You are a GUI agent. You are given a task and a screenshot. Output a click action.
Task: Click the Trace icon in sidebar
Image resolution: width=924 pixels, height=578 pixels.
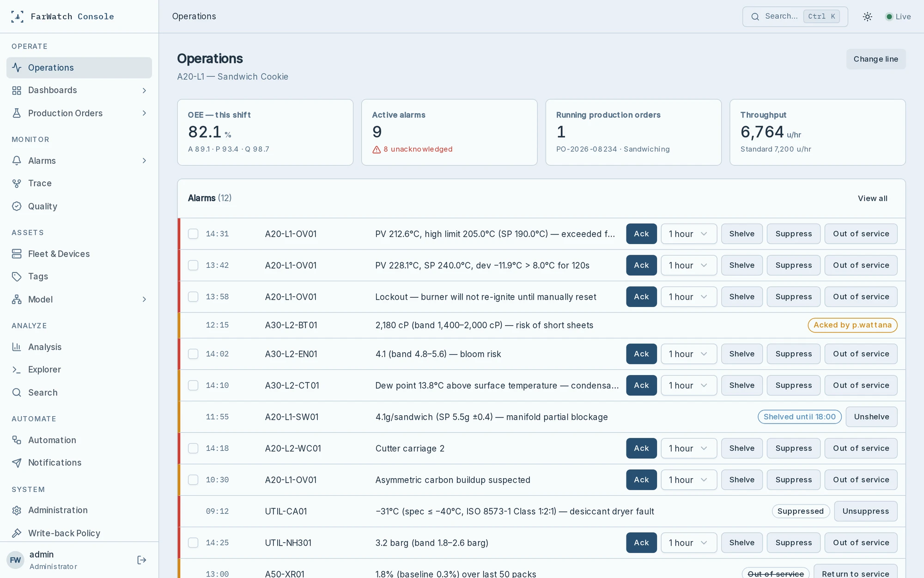click(x=17, y=184)
